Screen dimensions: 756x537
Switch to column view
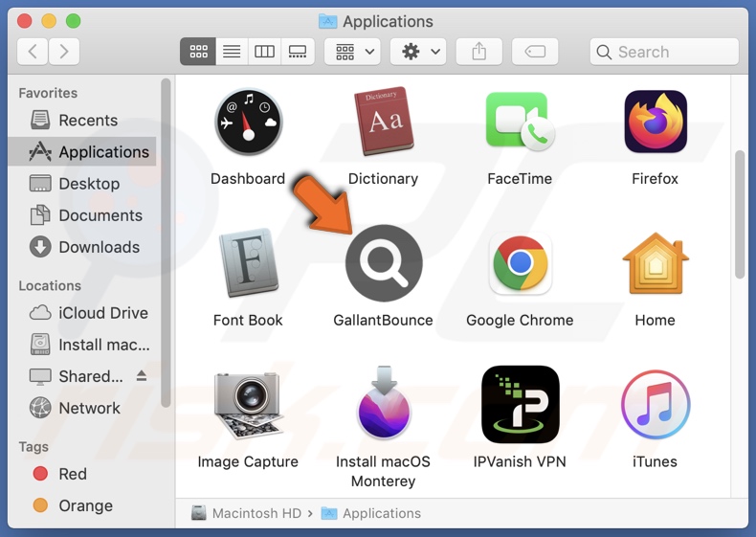pyautogui.click(x=264, y=51)
